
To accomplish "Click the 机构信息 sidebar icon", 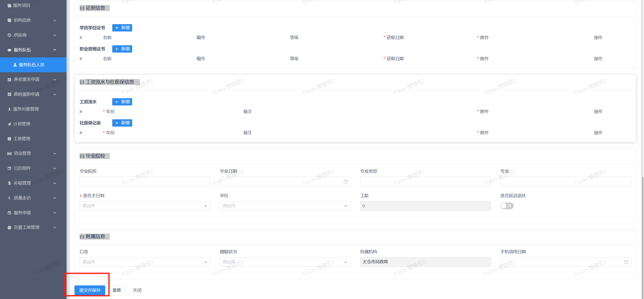I will click(x=9, y=20).
